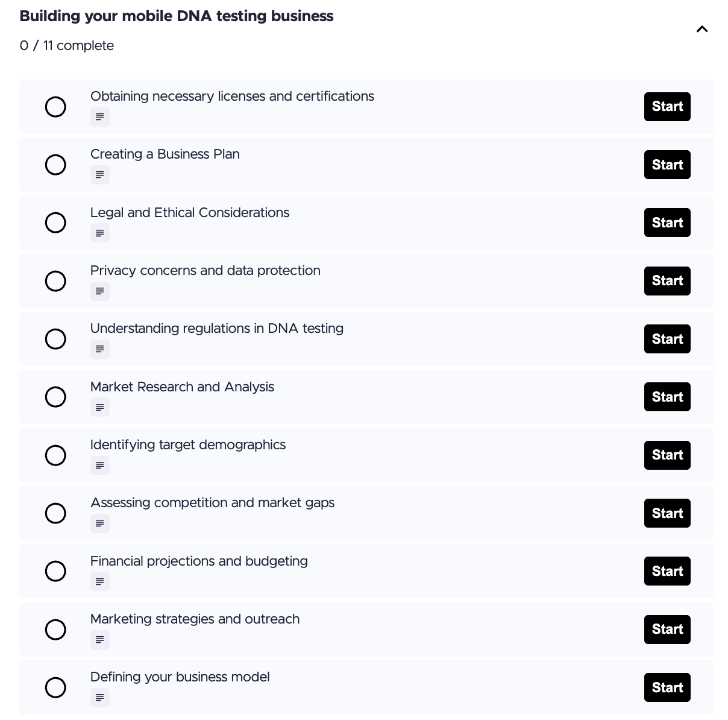The image size is (728, 720).
Task: Click the text notes icon under Creating a Business Plan
Action: pos(99,175)
